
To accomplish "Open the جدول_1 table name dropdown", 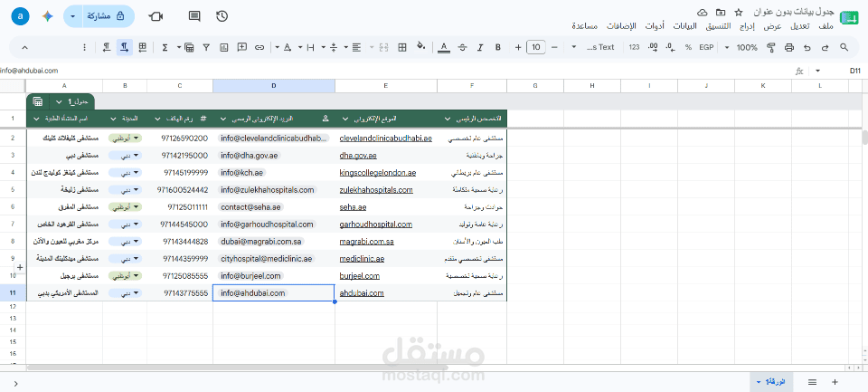I will click(59, 102).
